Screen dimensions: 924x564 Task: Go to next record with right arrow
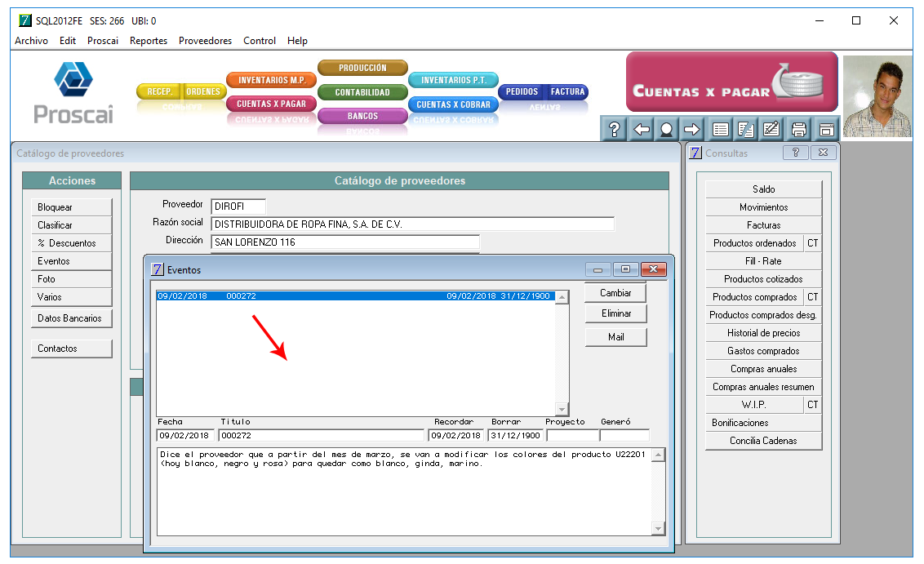(692, 129)
